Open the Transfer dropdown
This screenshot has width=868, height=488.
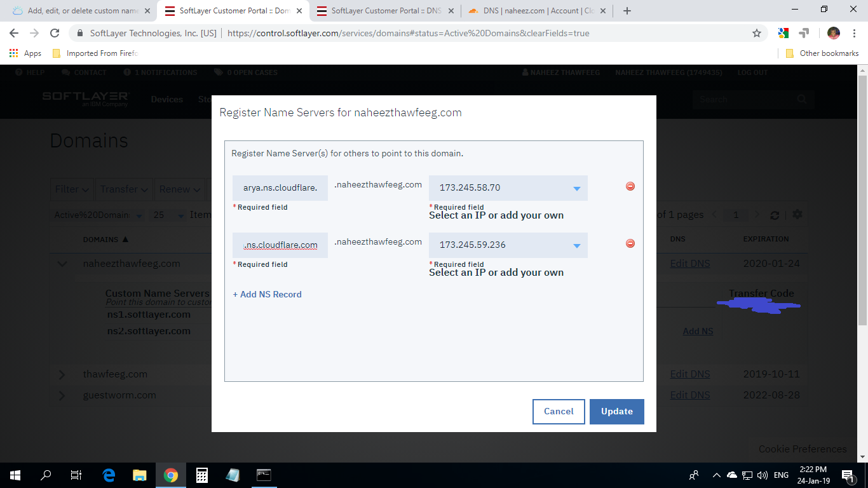coord(124,189)
